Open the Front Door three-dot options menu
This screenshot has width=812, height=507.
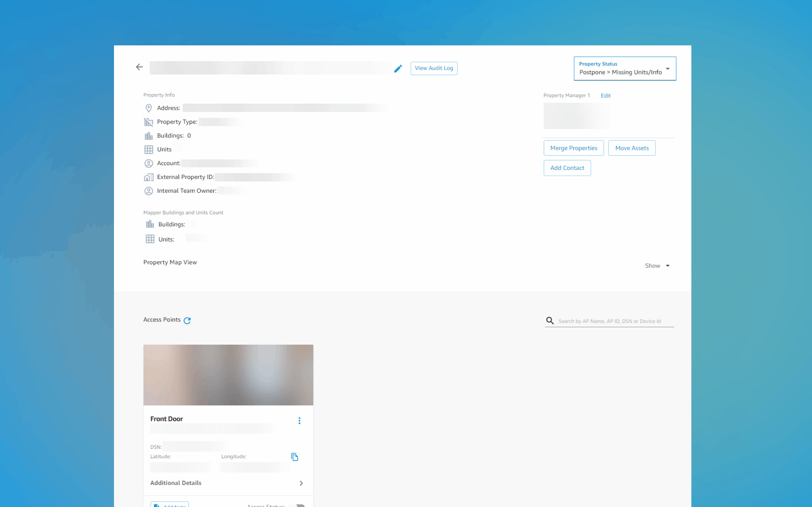click(300, 421)
